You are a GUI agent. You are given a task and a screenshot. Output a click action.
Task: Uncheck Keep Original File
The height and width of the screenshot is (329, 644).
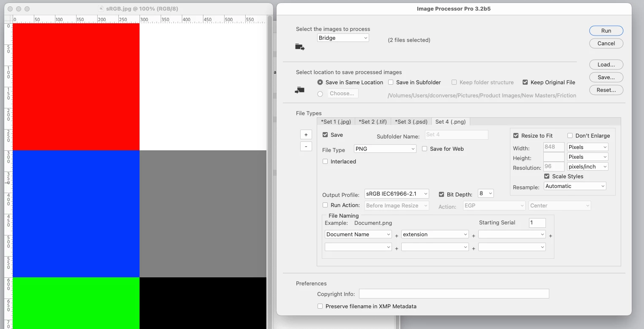(x=525, y=82)
